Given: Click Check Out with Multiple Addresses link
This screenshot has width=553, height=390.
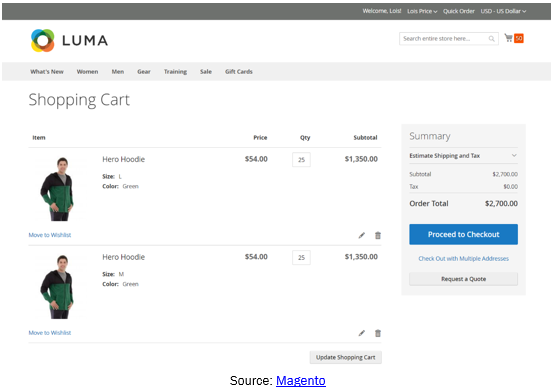Looking at the screenshot, I should click(463, 258).
